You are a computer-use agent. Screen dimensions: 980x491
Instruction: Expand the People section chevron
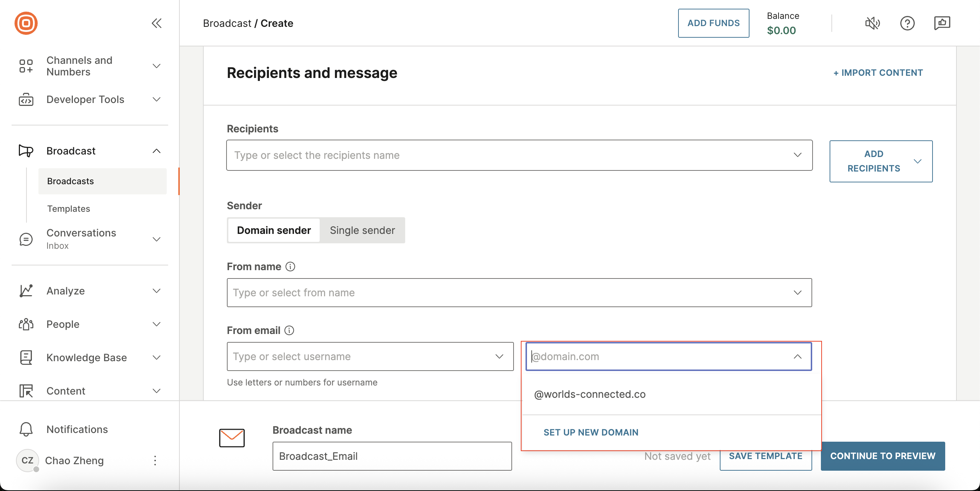[156, 324]
